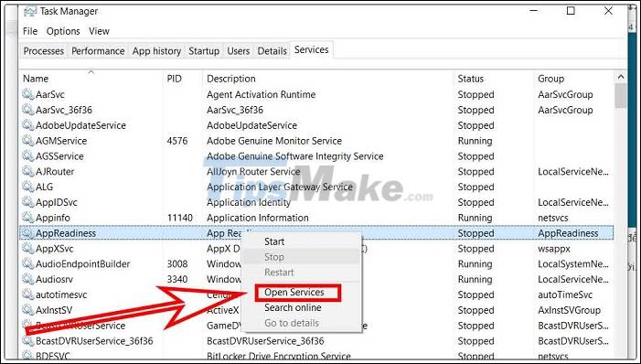Click the AllJoyn Router Service description

[x=253, y=171]
